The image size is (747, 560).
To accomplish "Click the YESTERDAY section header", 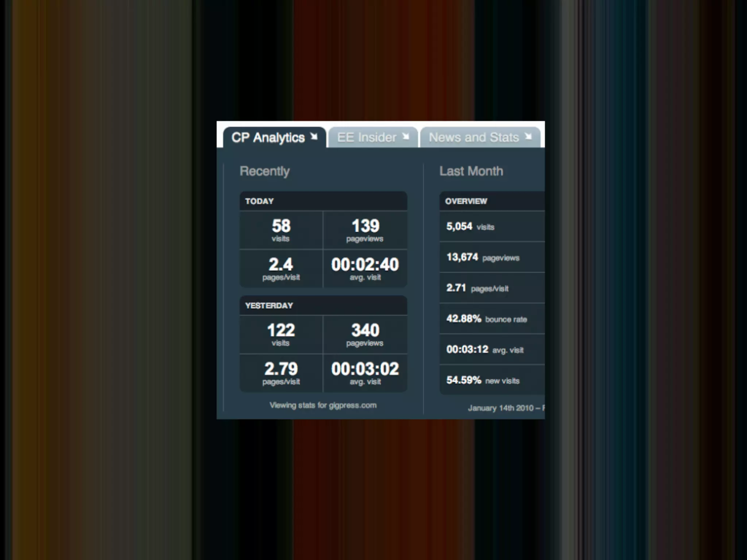I will click(x=323, y=306).
